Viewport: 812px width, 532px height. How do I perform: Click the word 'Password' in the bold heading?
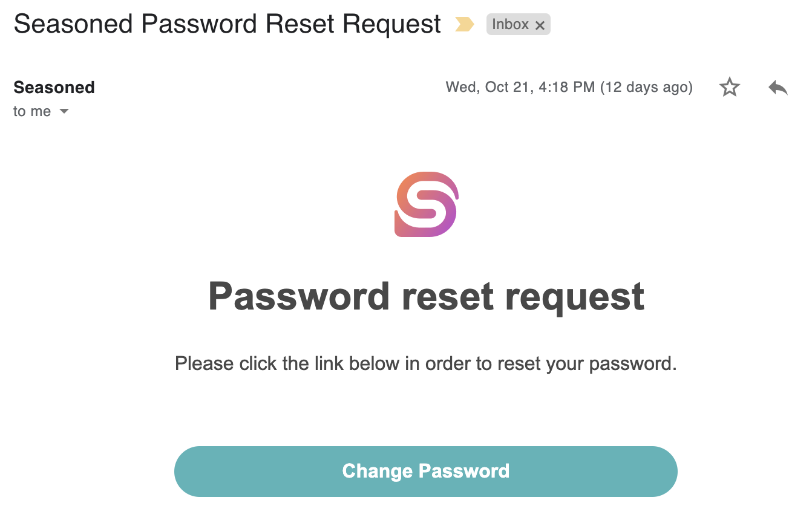tap(299, 296)
